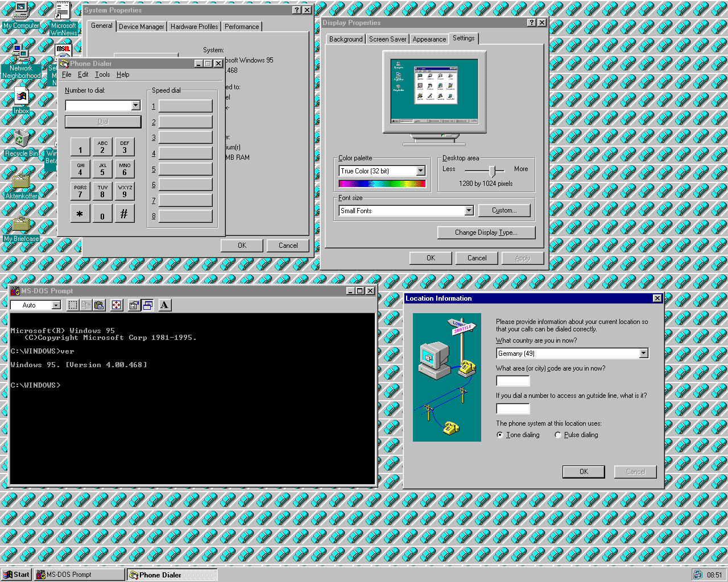Click Change Display Type button
This screenshot has height=582, width=728.
pos(486,232)
